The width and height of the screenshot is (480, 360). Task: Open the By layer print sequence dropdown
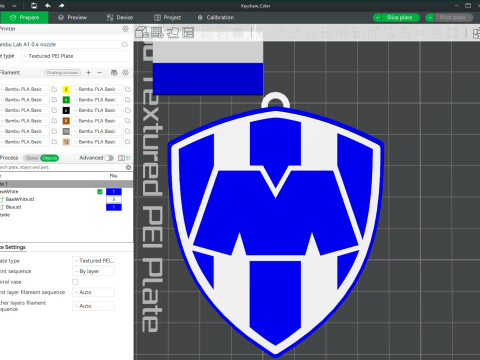[93, 271]
